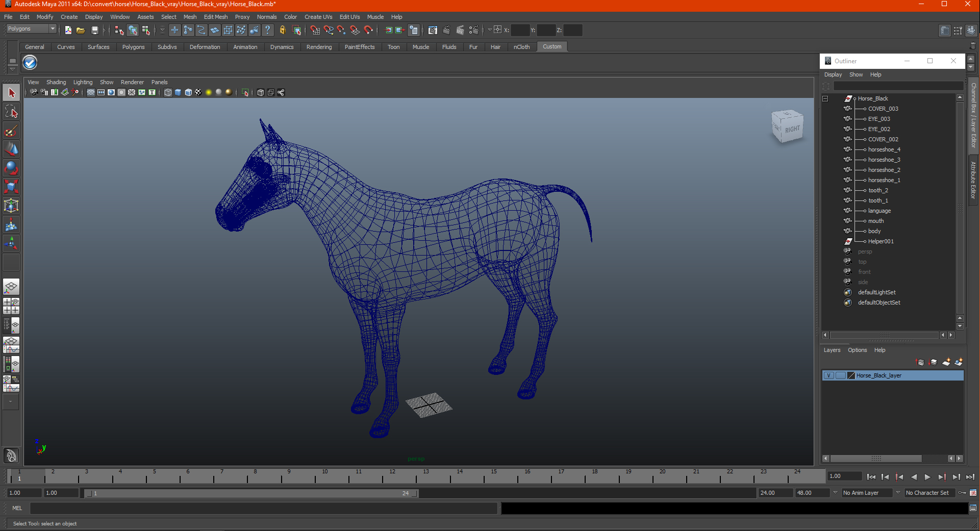Select the Select Tool arrow in the toolbox
The height and width of the screenshot is (531, 980).
pyautogui.click(x=11, y=93)
